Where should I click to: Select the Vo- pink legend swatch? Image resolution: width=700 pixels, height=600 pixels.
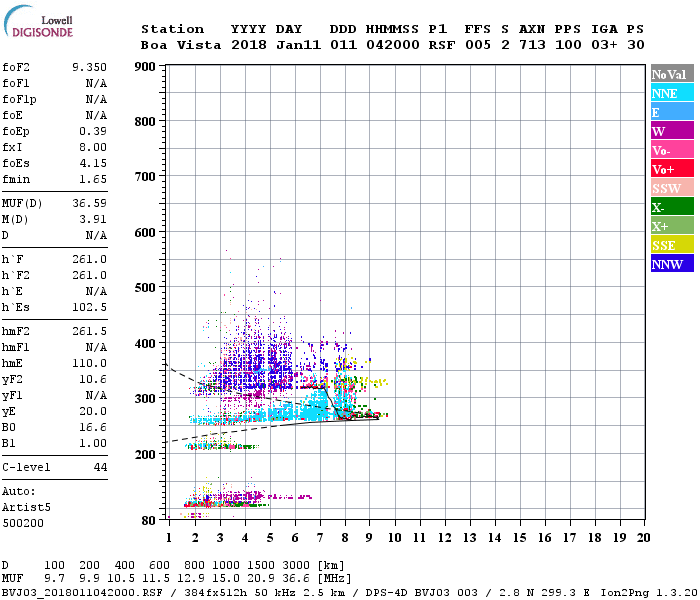click(672, 150)
